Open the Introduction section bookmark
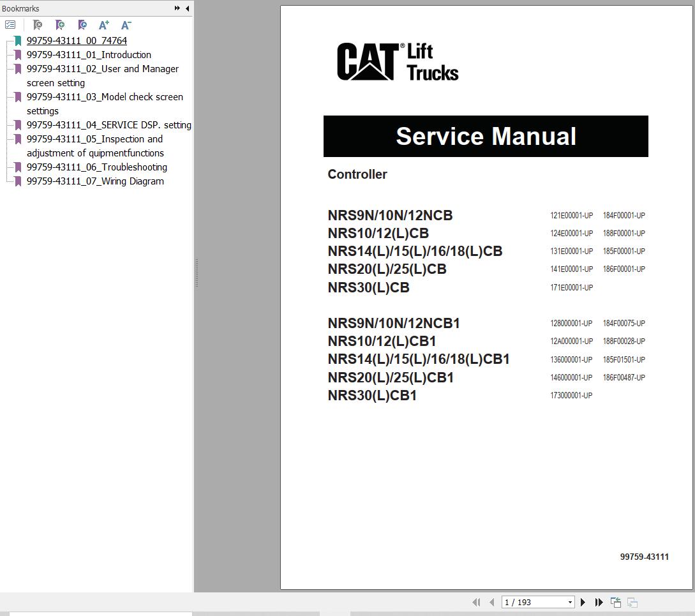Viewport: 695px width, 616px height. (x=89, y=54)
